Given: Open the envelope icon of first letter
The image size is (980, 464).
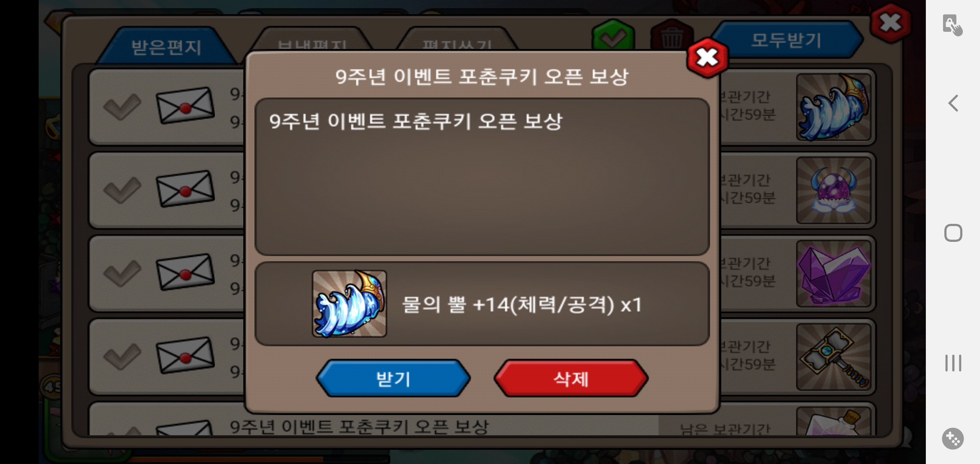Looking at the screenshot, I should pyautogui.click(x=185, y=106).
